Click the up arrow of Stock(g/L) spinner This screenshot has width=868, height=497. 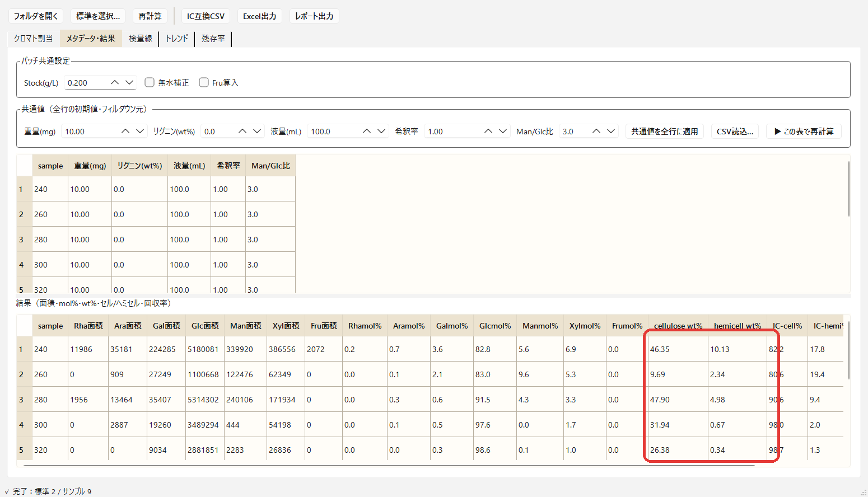click(x=115, y=82)
